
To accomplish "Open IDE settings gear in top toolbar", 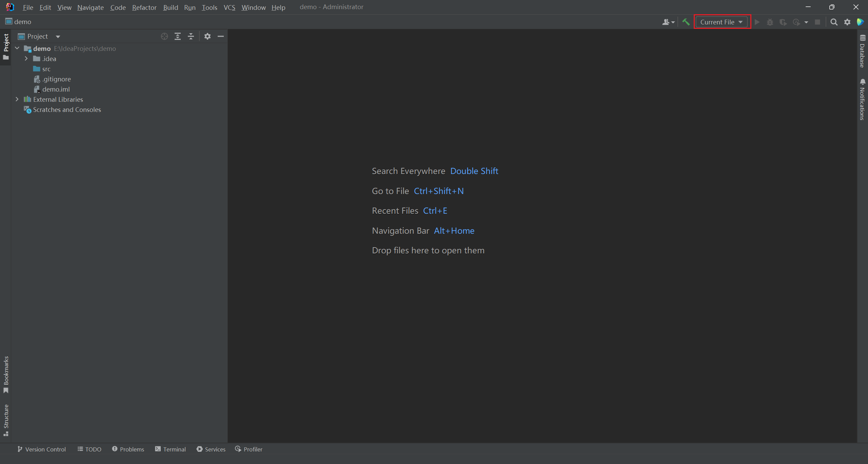I will click(x=847, y=22).
